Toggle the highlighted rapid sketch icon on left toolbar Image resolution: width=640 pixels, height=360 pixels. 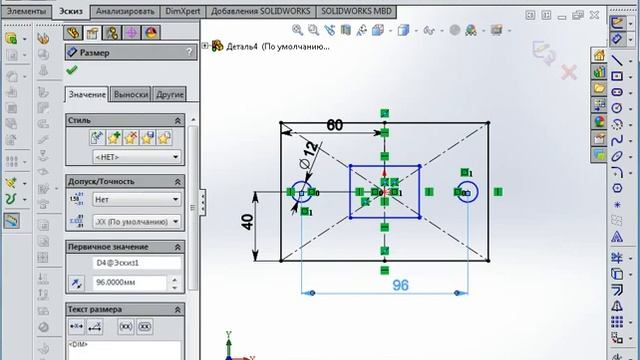[12, 221]
